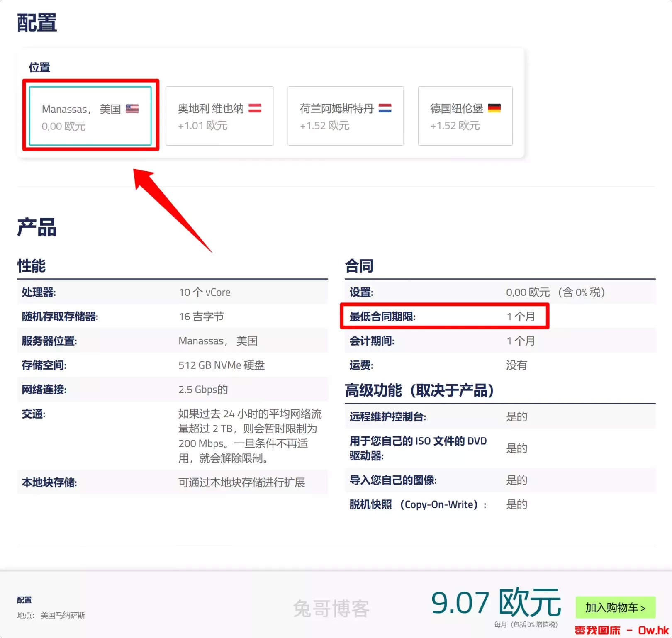Click the 1 个月 minimum contract value

521,317
